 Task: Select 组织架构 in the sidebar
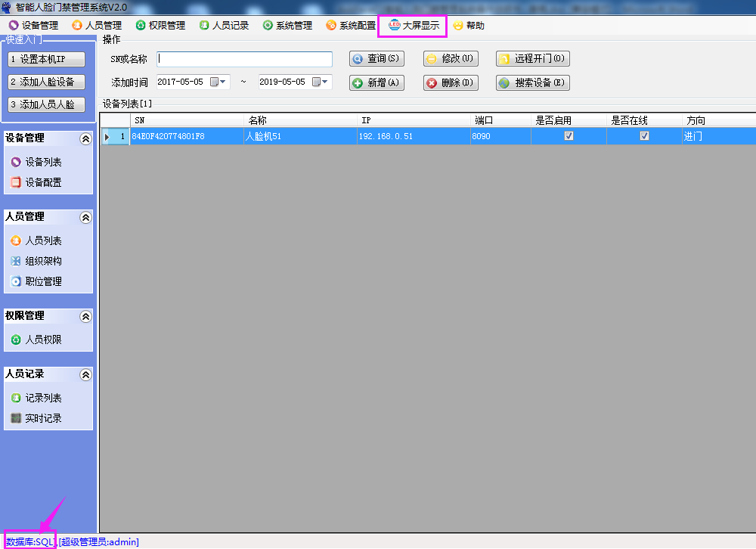[x=43, y=261]
